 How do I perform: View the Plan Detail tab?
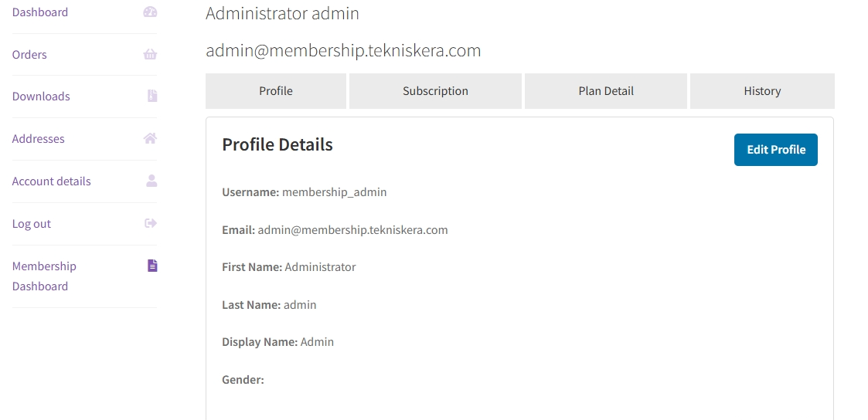click(x=606, y=91)
